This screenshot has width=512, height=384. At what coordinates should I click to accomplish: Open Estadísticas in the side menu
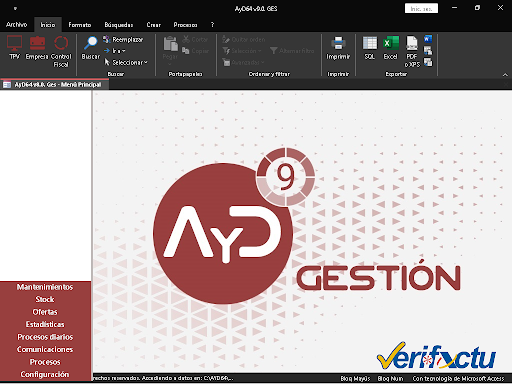pyautogui.click(x=45, y=324)
